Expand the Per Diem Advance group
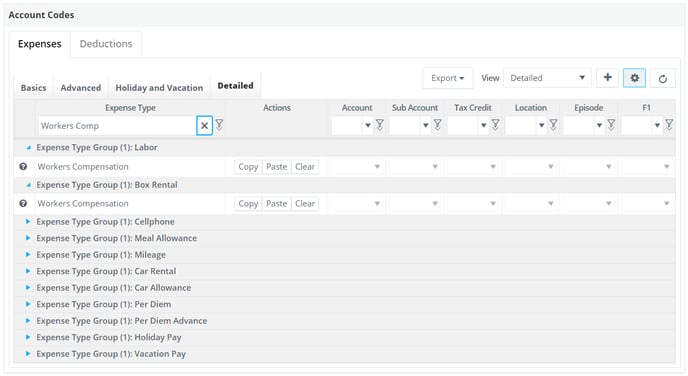 (x=28, y=321)
